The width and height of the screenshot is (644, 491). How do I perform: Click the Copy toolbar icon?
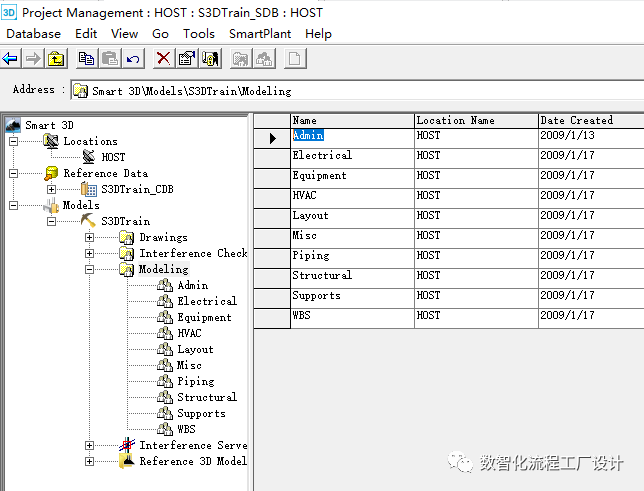tap(87, 59)
